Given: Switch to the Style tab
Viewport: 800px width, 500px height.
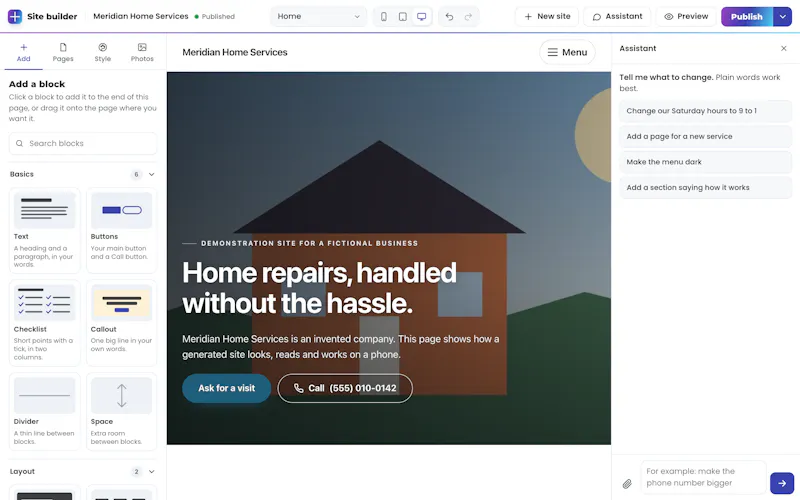Looking at the screenshot, I should tap(103, 53).
